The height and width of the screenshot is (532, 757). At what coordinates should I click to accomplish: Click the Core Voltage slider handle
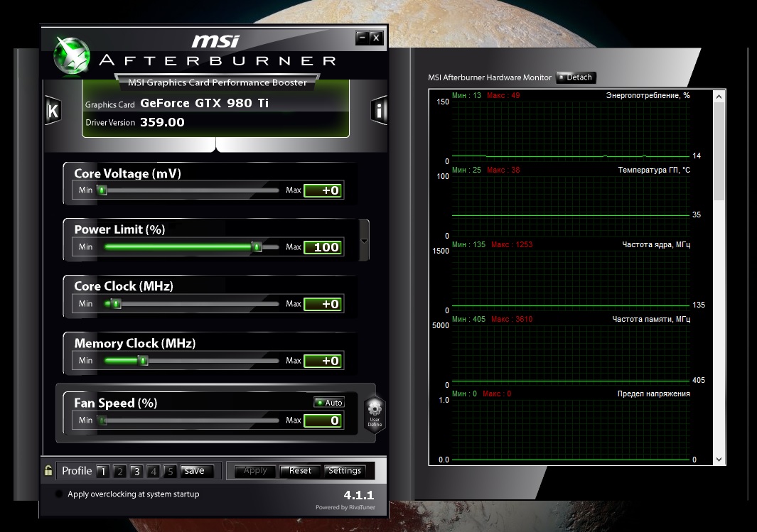click(102, 190)
